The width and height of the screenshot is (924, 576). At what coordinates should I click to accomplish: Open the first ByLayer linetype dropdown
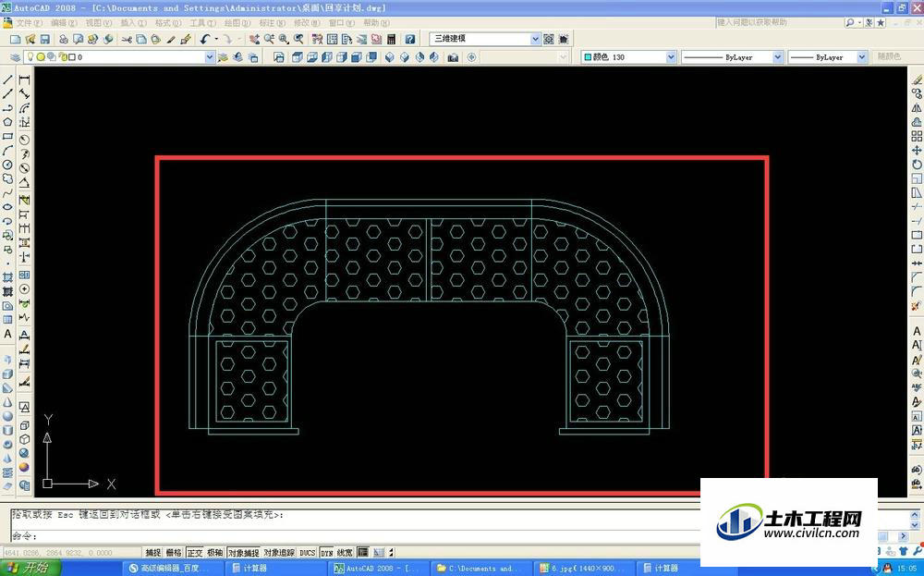point(778,57)
